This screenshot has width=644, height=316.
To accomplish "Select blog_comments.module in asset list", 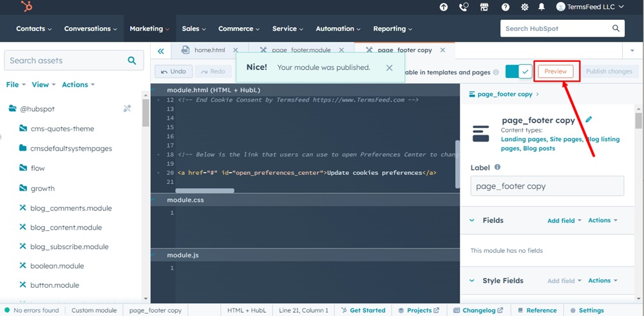I will point(66,208).
